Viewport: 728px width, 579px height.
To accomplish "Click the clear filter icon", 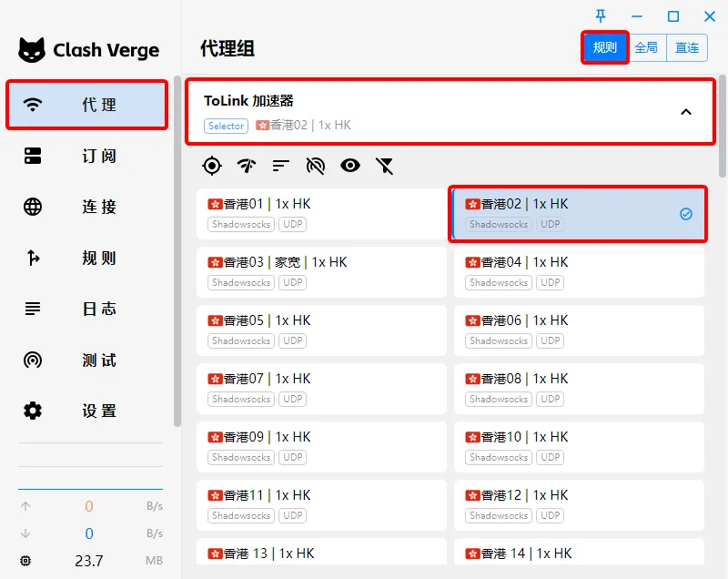I will pos(383,166).
